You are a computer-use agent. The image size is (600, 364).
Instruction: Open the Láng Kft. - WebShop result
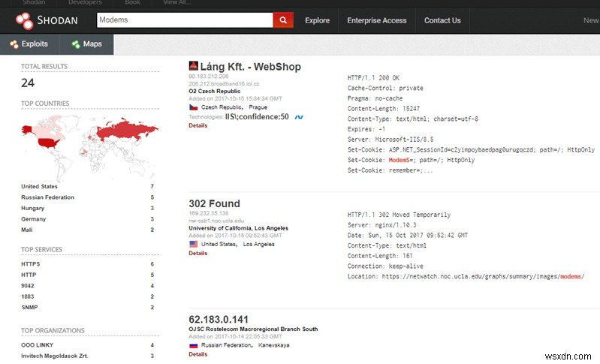(x=250, y=67)
